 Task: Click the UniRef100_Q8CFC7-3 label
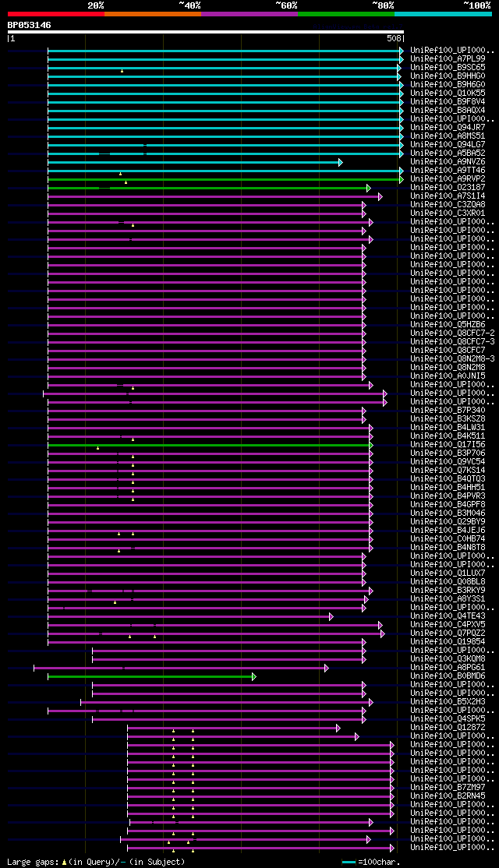[452, 342]
